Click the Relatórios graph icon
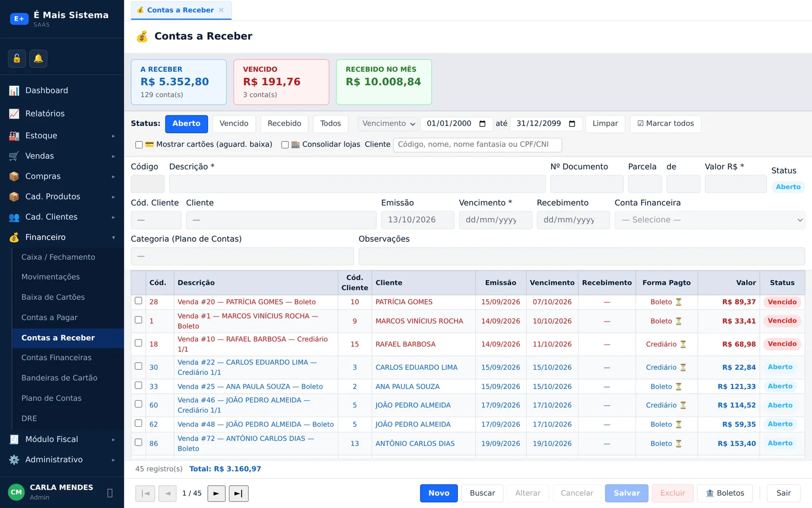Viewport: 812px width, 508px height. click(x=14, y=114)
